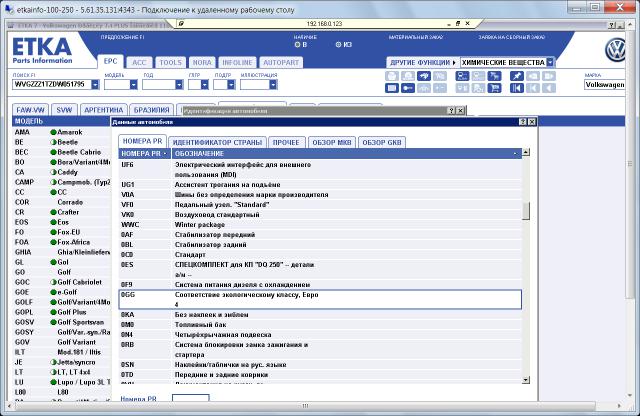This screenshot has height=416, width=640.
Task: Click the green status dot beside Crafter
Action: pos(53,212)
